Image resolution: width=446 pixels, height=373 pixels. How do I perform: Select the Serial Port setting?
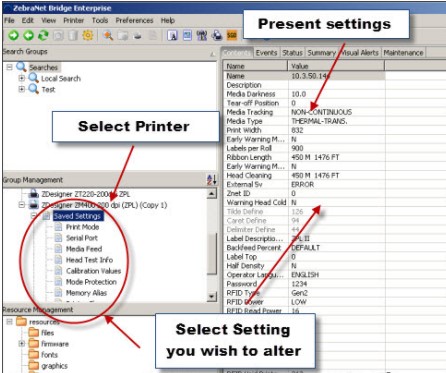[82, 238]
